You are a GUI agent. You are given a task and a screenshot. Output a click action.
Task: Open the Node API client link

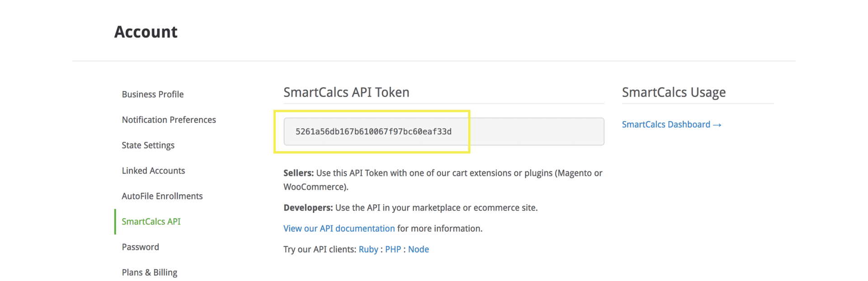point(418,249)
